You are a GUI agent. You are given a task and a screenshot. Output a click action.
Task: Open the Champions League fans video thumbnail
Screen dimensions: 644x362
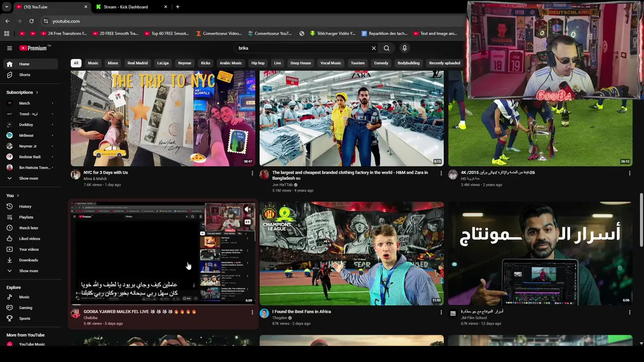[x=352, y=253]
